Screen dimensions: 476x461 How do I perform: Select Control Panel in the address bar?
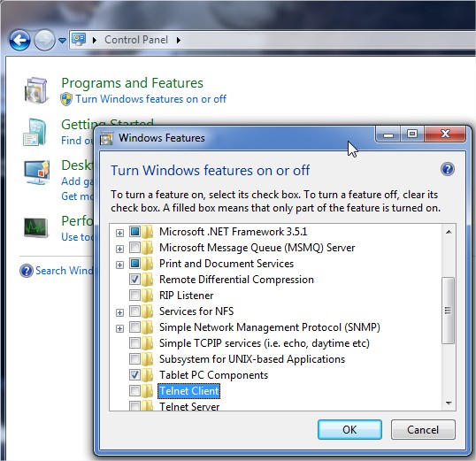pyautogui.click(x=136, y=40)
